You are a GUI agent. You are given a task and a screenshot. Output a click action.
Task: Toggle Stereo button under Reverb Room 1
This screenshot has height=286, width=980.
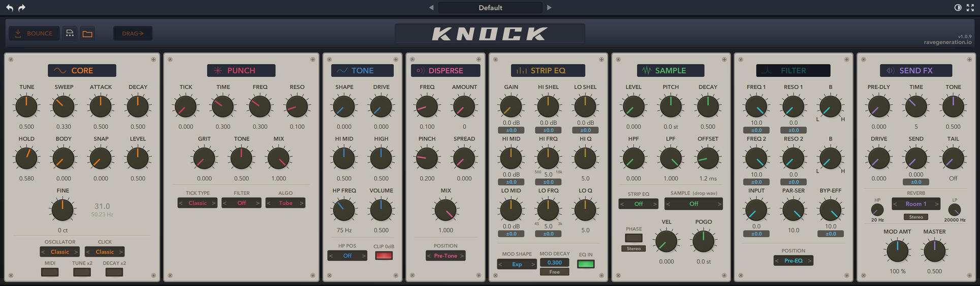point(916,217)
